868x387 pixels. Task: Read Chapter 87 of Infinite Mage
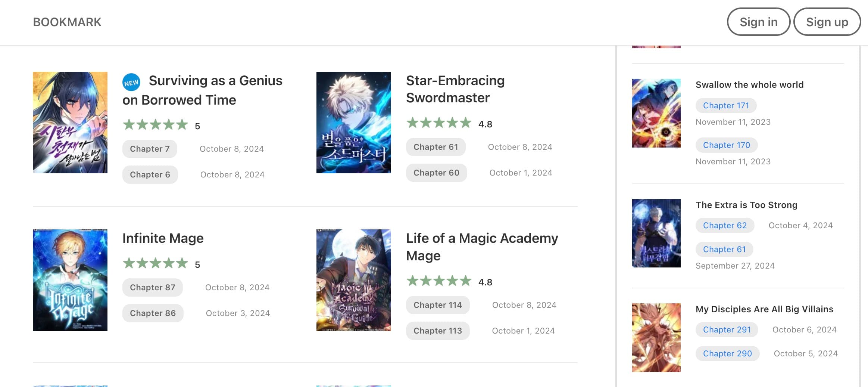pyautogui.click(x=152, y=288)
